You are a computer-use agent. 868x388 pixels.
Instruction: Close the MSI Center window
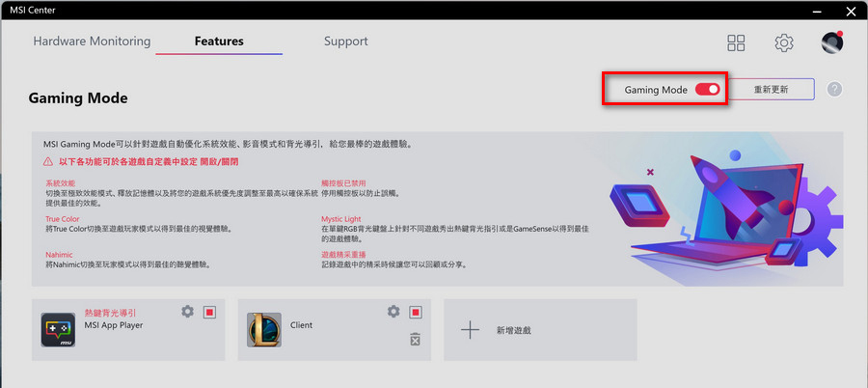[851, 11]
